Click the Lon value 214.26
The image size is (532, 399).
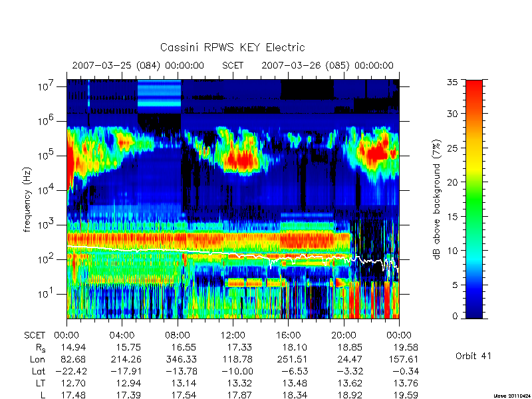[x=126, y=359]
